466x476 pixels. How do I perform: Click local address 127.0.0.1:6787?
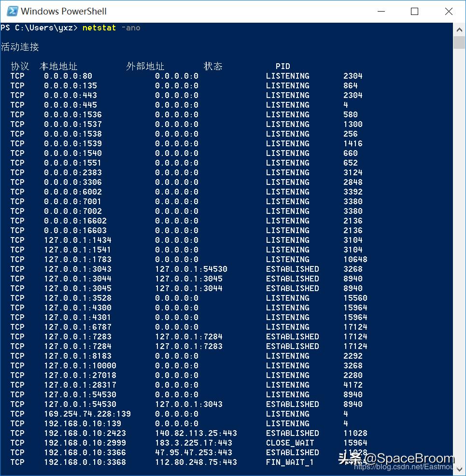click(78, 327)
